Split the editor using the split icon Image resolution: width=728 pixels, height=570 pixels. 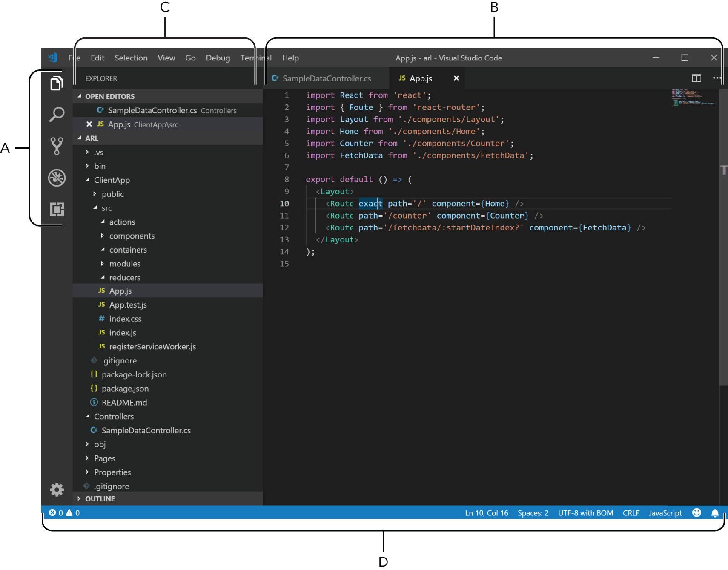click(696, 78)
